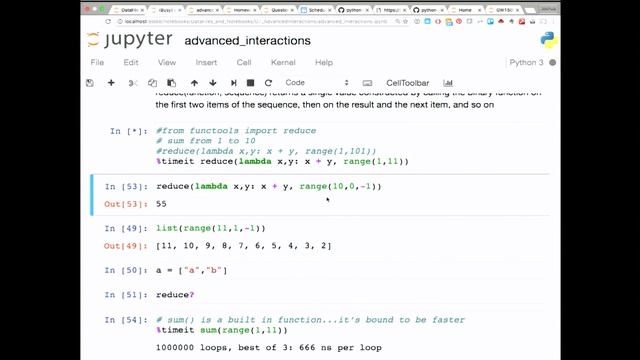This screenshot has height=360, width=640.
Task: Select the Out[49] list output
Action: pos(244,246)
